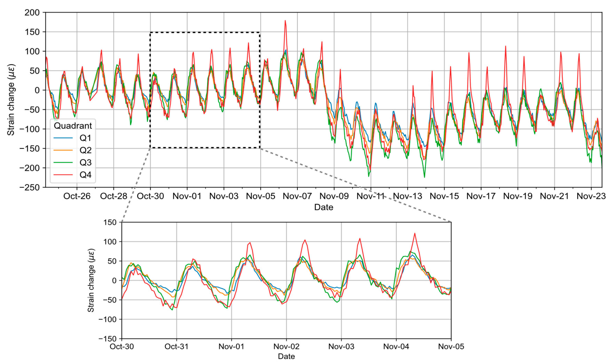This screenshot has width=616, height=364.
Task: Click the Oct-26 tick label on the top chart
Action: coord(77,196)
